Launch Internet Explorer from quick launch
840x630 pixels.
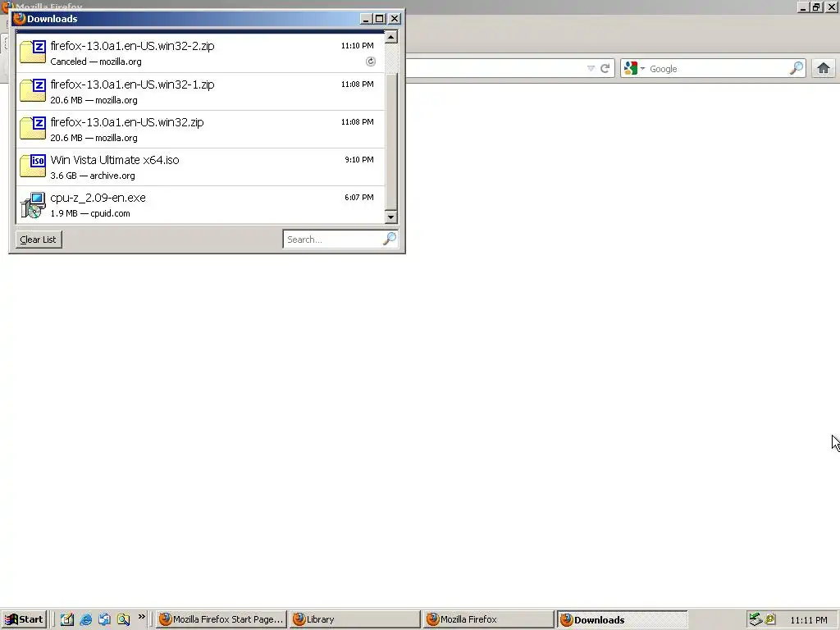85,619
